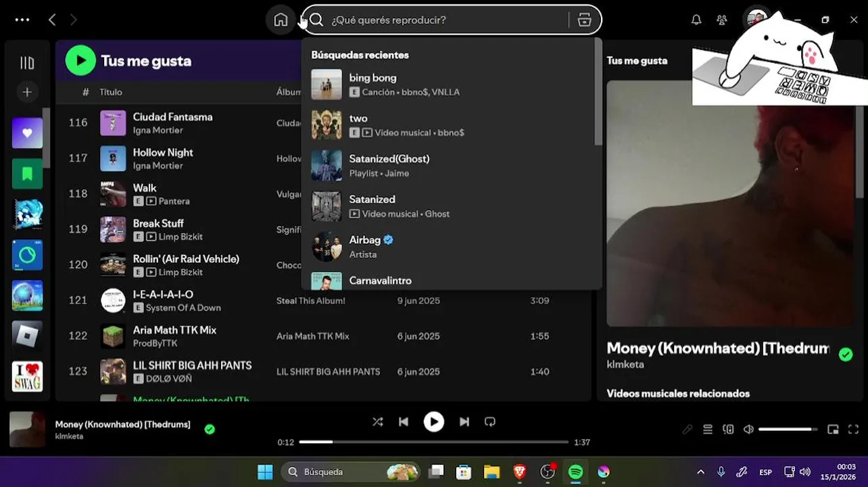Viewport: 868px width, 487px height.
Task: Adjust the volume slider
Action: click(788, 430)
